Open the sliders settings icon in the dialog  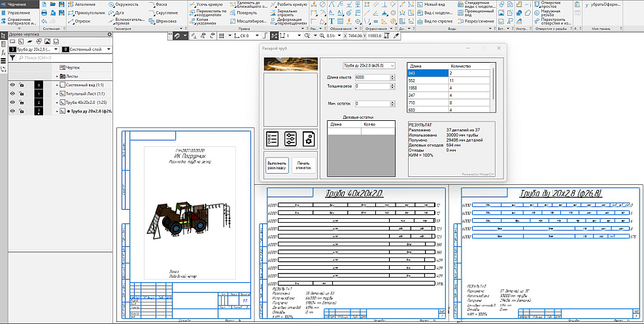[291, 138]
